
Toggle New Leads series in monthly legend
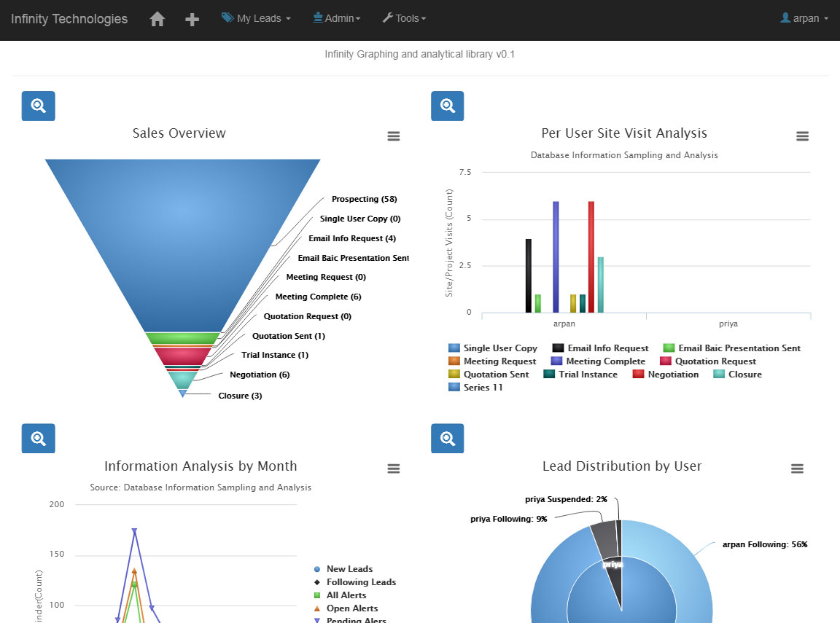click(x=343, y=569)
